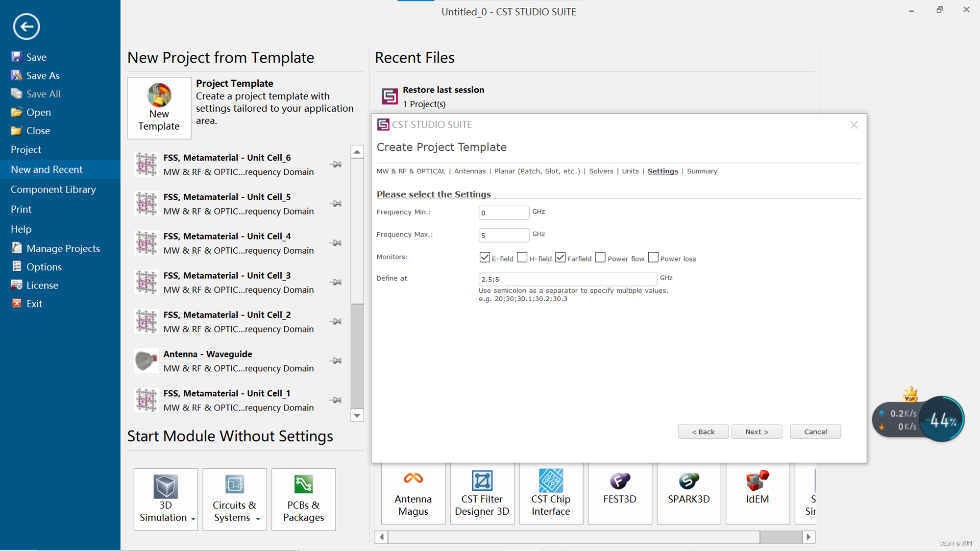
Task: Launch Antenna Magus module
Action: (413, 494)
